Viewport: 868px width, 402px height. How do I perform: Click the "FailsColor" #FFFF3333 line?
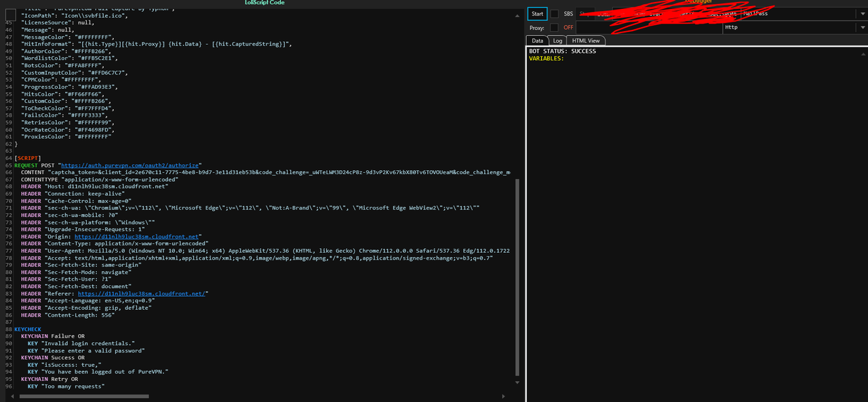tap(63, 115)
